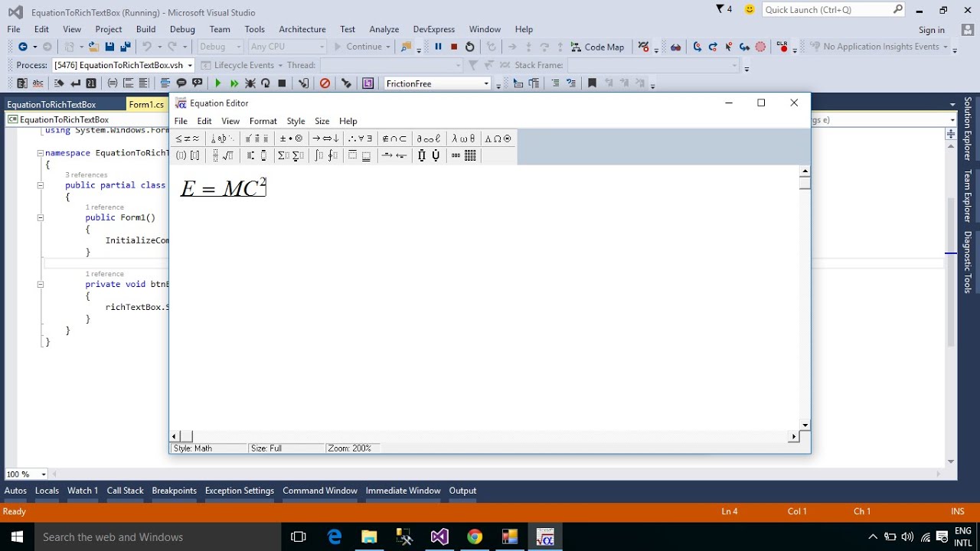Click Equation Editor vertical scrollbar thumb
The width and height of the screenshot is (980, 551).
(x=805, y=182)
